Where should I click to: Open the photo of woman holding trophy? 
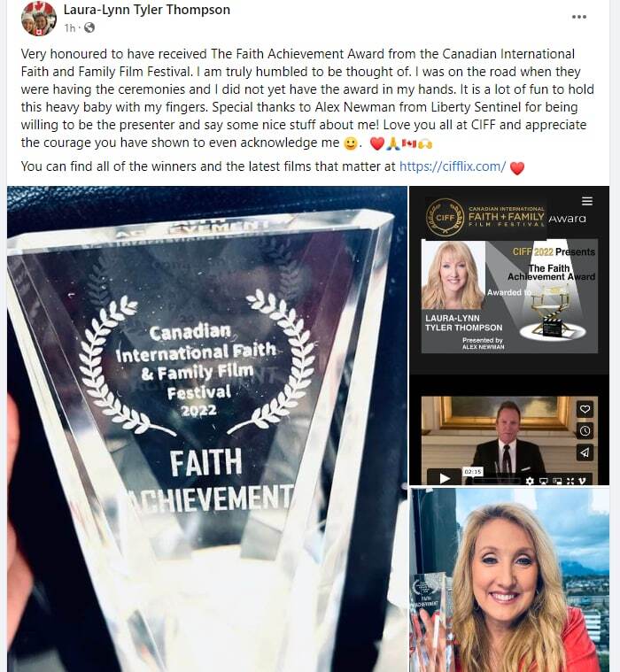click(509, 580)
